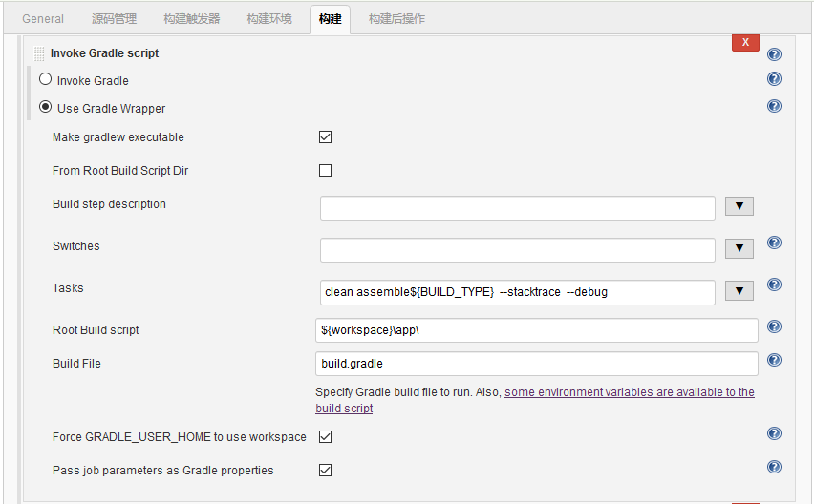
Task: Check From Root Build Script Dir
Action: point(326,171)
